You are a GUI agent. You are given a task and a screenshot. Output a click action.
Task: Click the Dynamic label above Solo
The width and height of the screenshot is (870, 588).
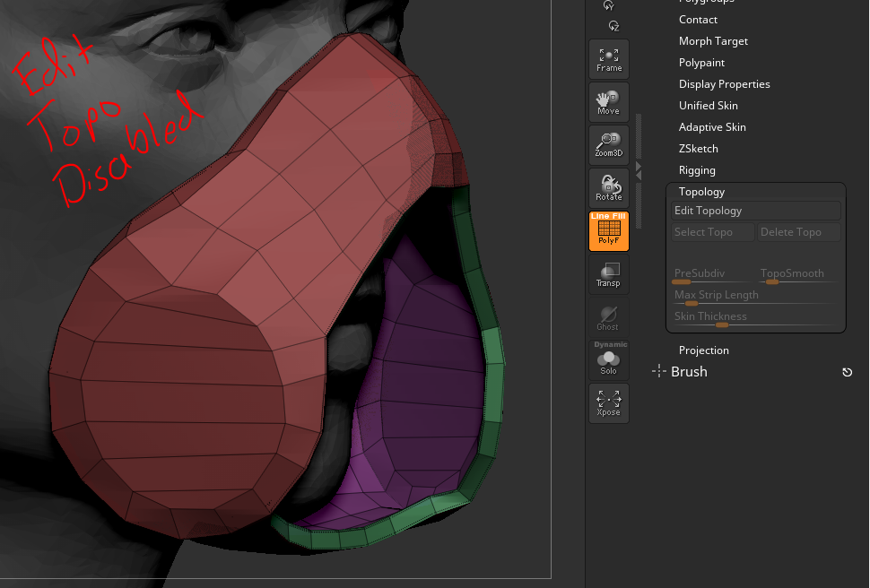(610, 344)
